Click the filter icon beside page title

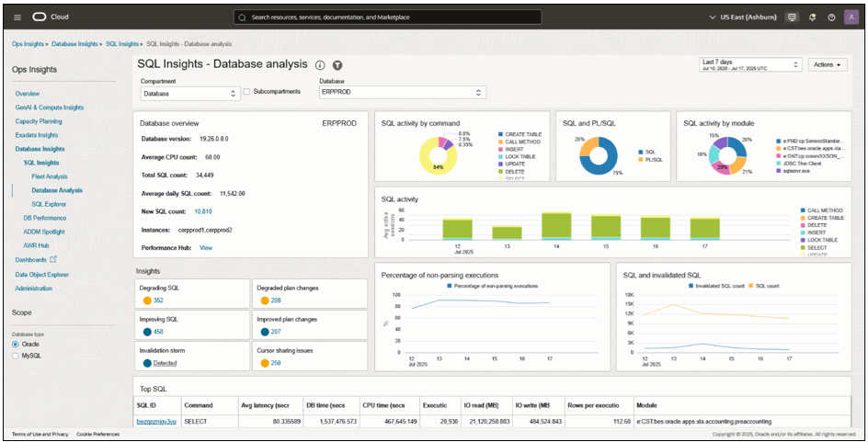click(337, 64)
